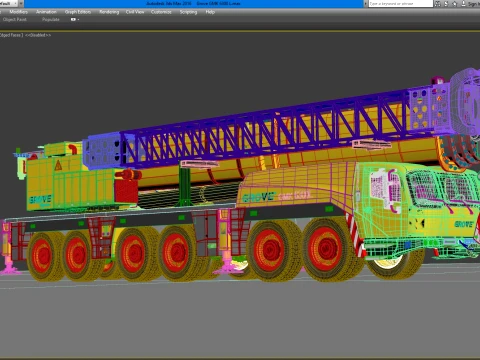Click the user account icon

[464, 4]
